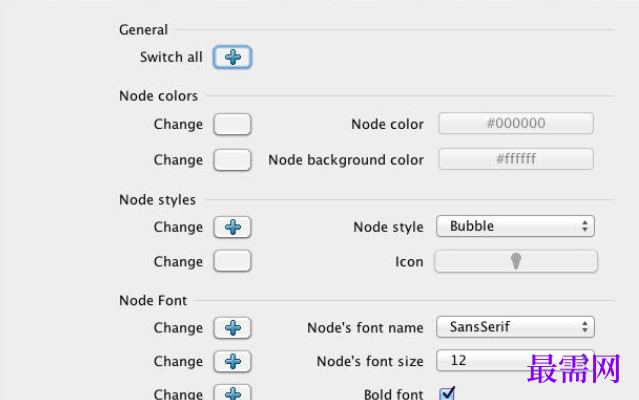Click plus toggle next to Node style
This screenshot has width=639, height=400.
pyautogui.click(x=232, y=227)
